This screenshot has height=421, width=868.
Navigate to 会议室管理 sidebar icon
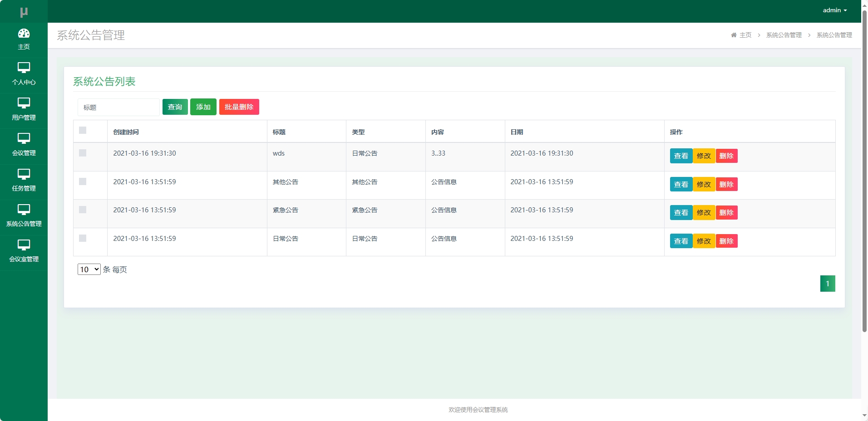point(24,245)
